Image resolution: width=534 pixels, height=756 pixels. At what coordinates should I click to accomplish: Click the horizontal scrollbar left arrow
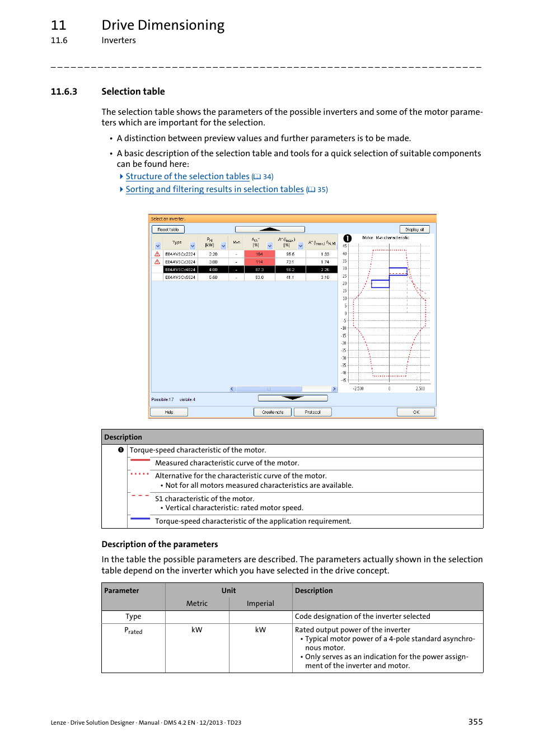click(x=232, y=389)
